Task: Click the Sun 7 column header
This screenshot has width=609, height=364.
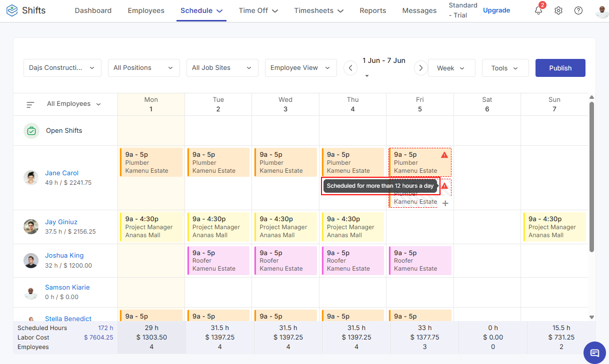Action: (x=554, y=104)
